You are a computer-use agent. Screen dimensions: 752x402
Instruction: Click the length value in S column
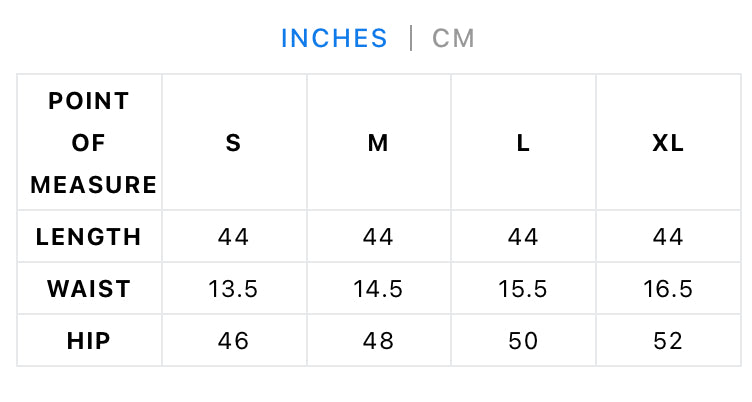(233, 237)
